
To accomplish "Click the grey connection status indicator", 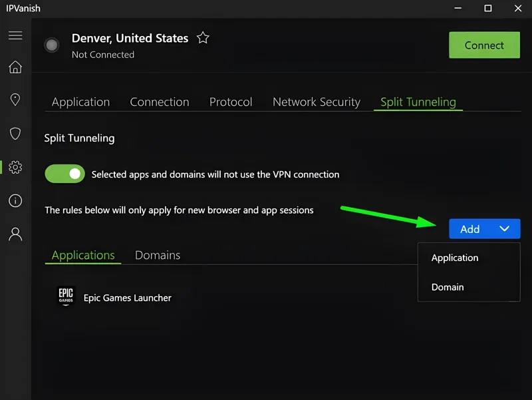I will pyautogui.click(x=52, y=45).
